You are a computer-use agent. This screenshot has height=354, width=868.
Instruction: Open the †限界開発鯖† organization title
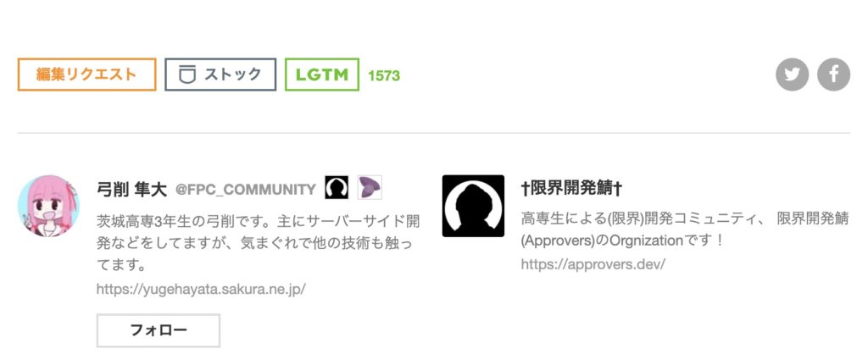tap(572, 189)
